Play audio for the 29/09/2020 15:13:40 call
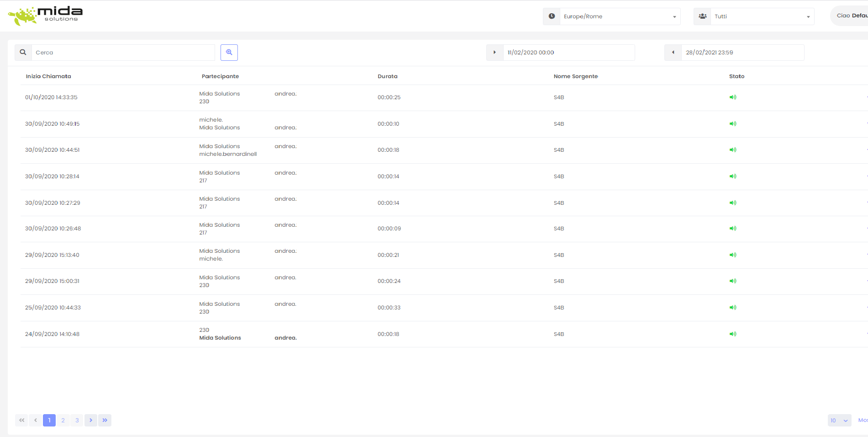The height and width of the screenshot is (437, 868). coord(733,255)
